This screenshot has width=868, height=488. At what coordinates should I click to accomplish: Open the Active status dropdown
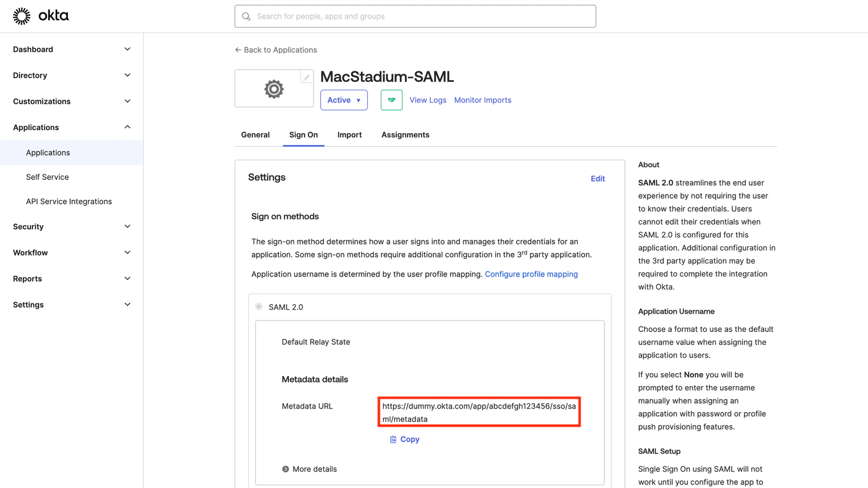click(x=344, y=100)
